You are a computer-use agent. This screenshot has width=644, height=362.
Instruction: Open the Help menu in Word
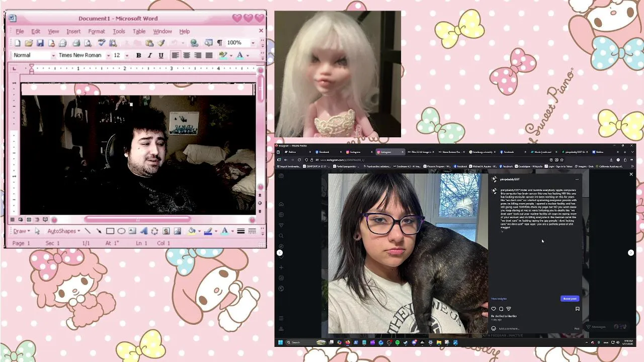[185, 31]
